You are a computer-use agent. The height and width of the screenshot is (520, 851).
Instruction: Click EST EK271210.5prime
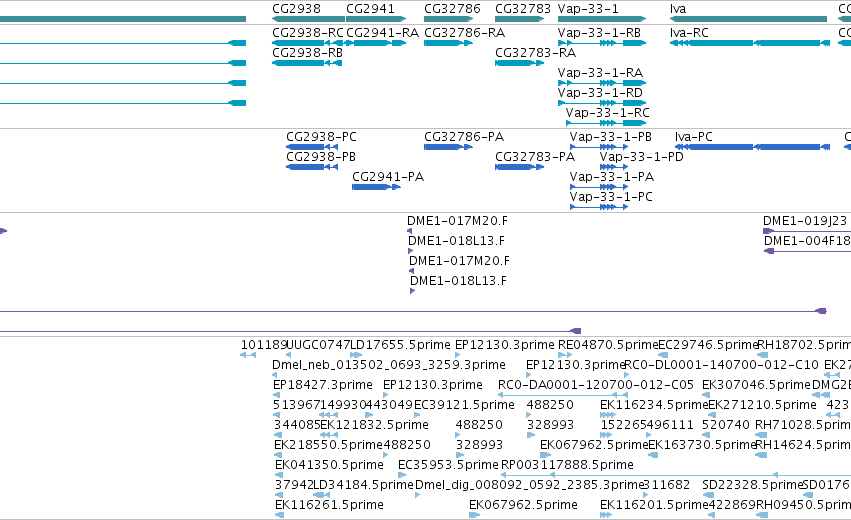(x=762, y=405)
